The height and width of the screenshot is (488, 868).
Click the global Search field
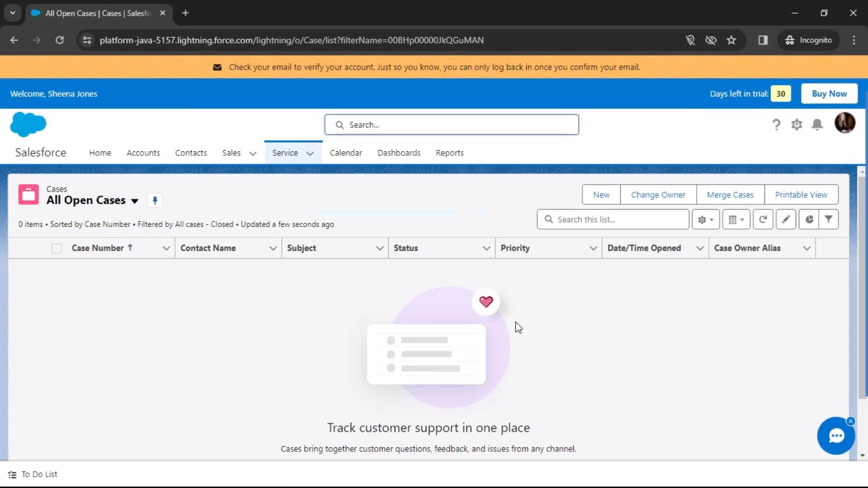click(x=451, y=125)
